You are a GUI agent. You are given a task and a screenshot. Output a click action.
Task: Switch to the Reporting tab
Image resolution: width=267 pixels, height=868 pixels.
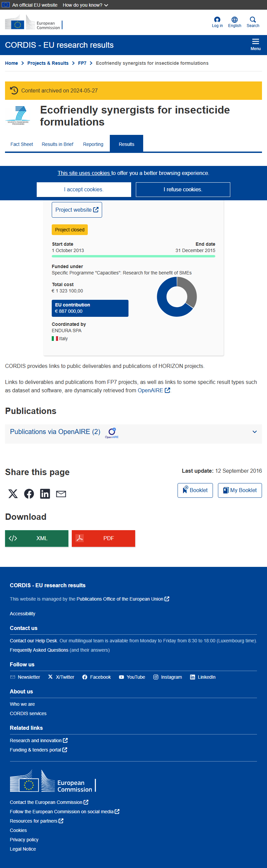pyautogui.click(x=93, y=144)
